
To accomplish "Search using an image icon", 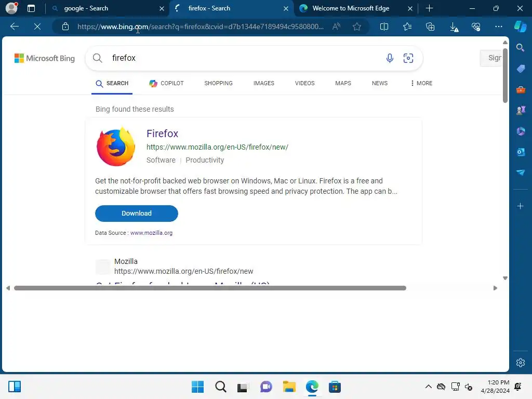I will 408,58.
